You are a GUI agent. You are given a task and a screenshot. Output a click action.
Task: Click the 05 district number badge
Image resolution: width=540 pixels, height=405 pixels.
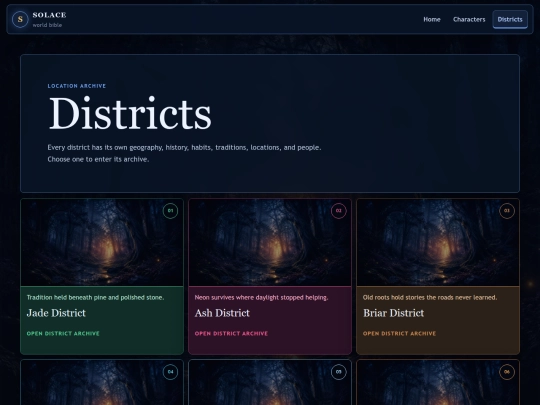339,372
